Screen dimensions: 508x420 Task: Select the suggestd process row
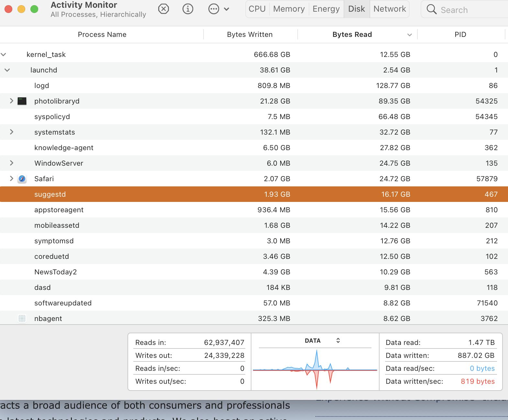point(254,194)
